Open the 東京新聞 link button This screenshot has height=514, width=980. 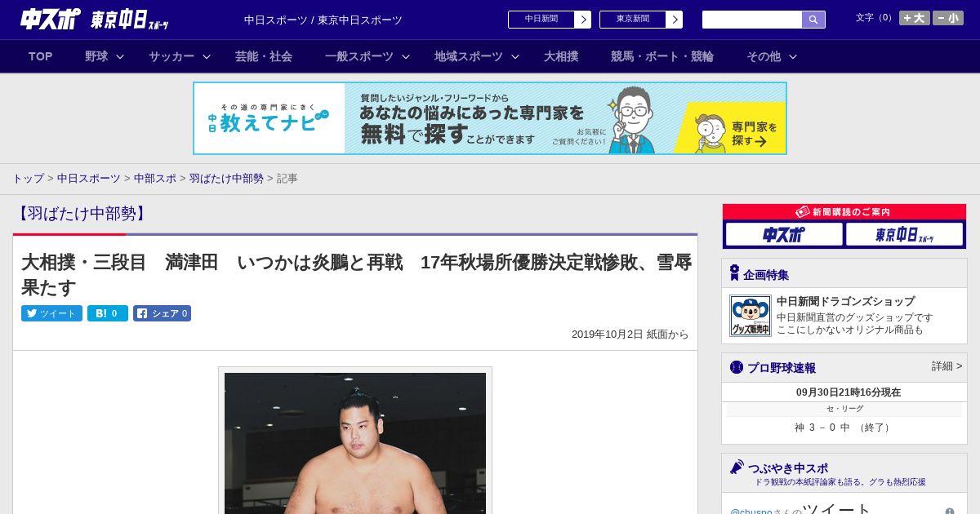click(641, 20)
